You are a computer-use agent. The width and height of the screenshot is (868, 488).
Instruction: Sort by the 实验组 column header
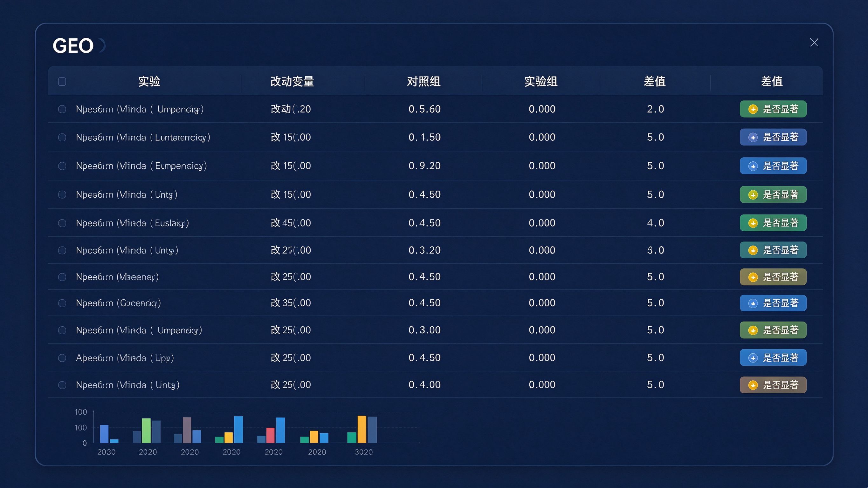[541, 82]
